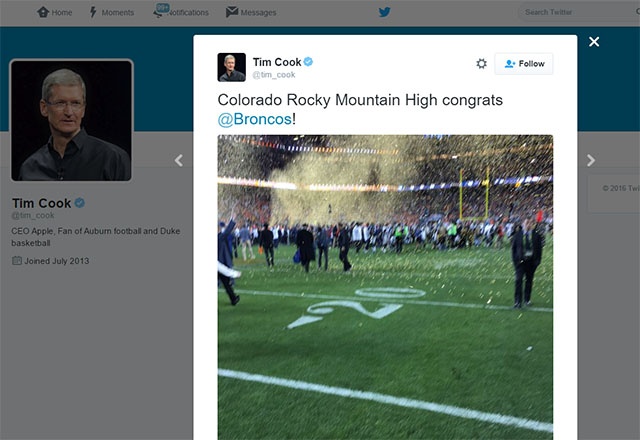This screenshot has width=640, height=440.
Task: Show next photo with right arrow
Action: [591, 160]
